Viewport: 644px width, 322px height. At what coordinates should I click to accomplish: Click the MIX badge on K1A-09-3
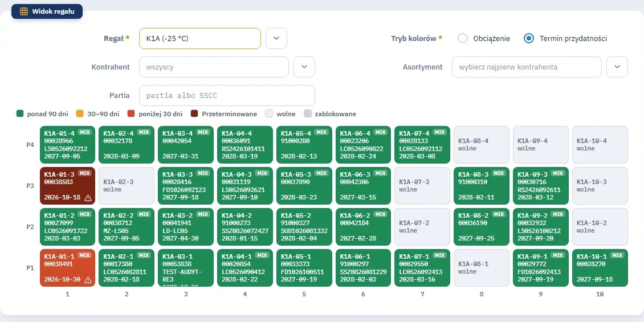pyautogui.click(x=558, y=173)
